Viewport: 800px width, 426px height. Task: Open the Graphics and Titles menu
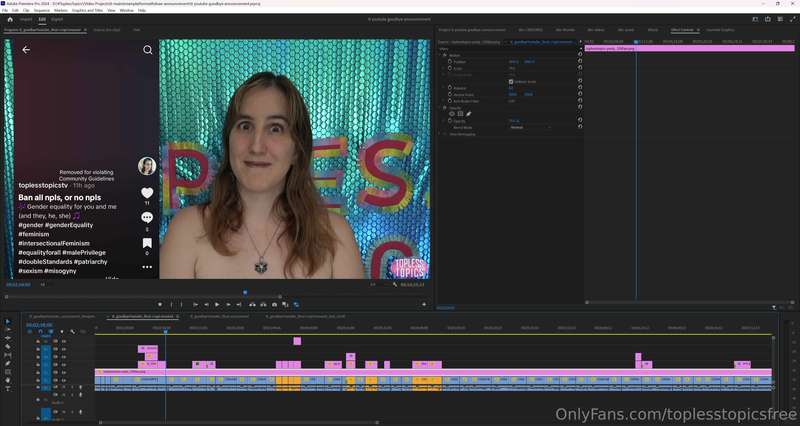point(87,10)
